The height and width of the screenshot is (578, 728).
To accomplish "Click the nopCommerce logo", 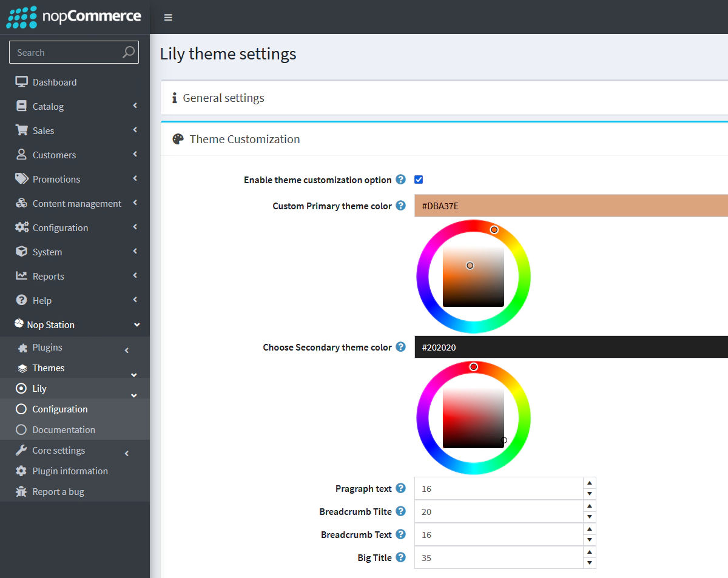I will (73, 17).
